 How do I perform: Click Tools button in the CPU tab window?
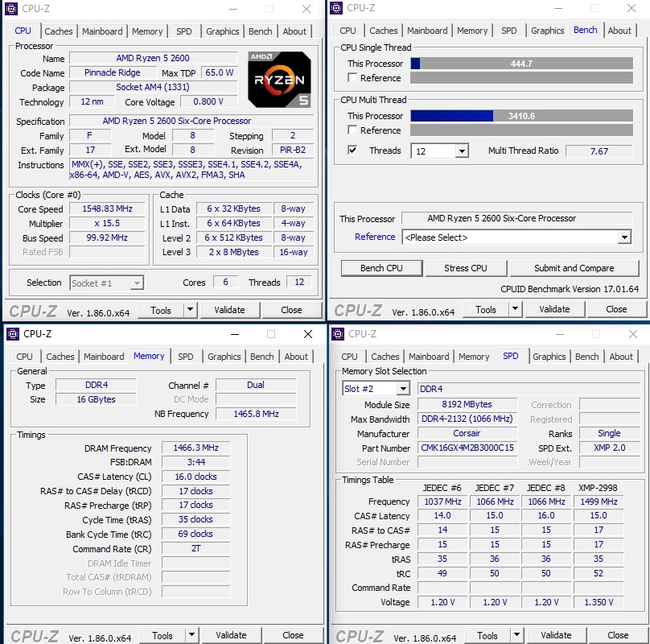coord(161,310)
